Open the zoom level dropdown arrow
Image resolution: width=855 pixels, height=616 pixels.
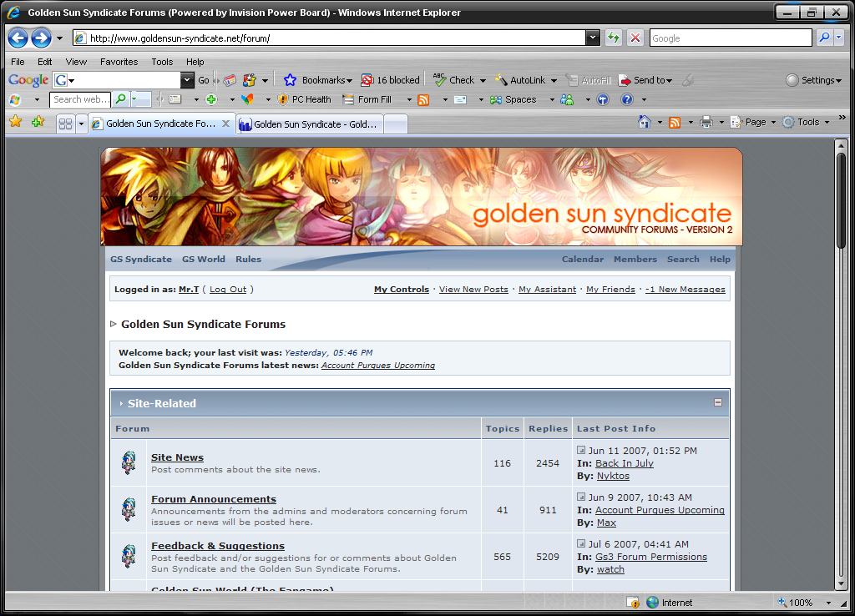tap(828, 603)
